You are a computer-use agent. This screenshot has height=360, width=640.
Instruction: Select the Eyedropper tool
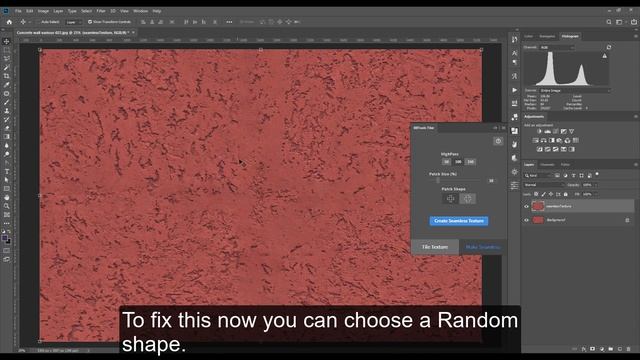(7, 84)
